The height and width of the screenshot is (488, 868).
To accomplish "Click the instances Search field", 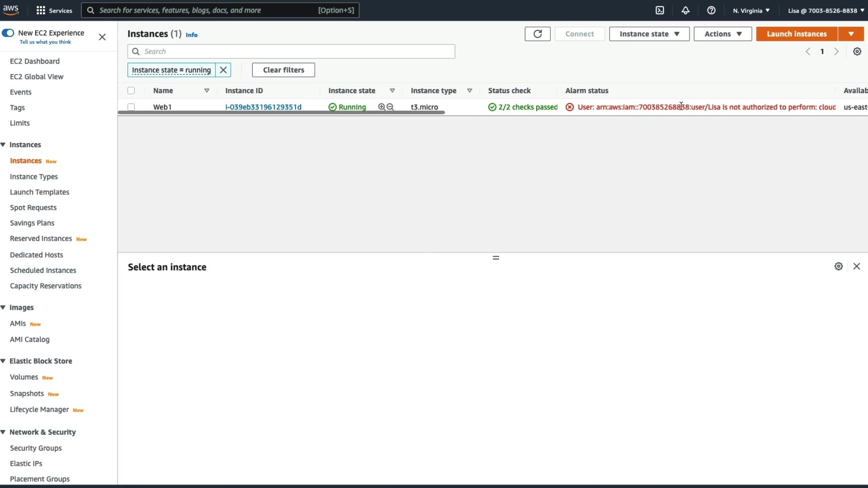I will [291, 52].
